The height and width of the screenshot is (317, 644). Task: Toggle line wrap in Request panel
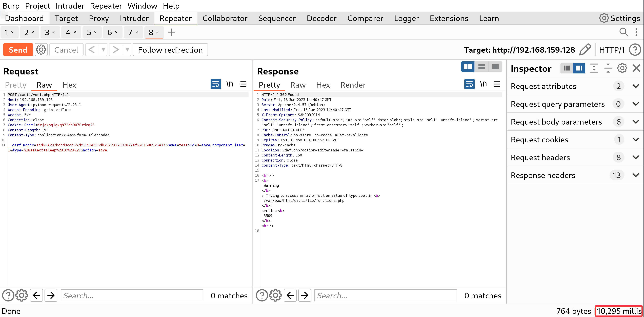coord(215,84)
